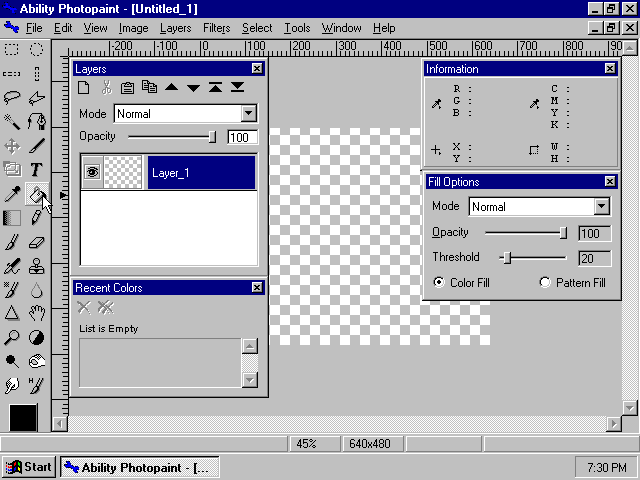
Task: Click the Threshold slider handle
Action: pyautogui.click(x=507, y=258)
